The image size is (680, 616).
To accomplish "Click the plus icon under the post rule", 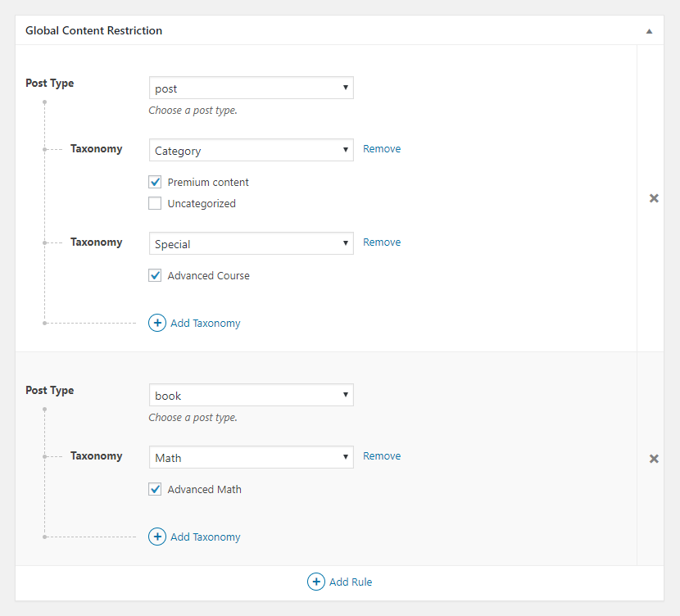I will 157,323.
